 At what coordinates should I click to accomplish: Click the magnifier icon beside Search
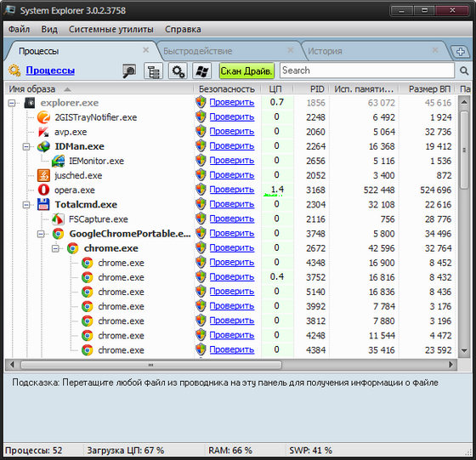tap(464, 71)
